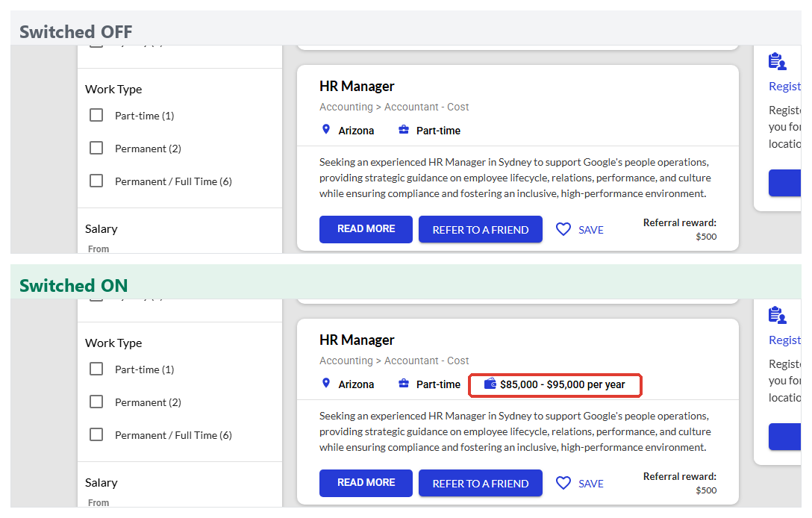Click READ MORE in the bottom HR Manager card
This screenshot has height=518, width=812.
point(366,483)
